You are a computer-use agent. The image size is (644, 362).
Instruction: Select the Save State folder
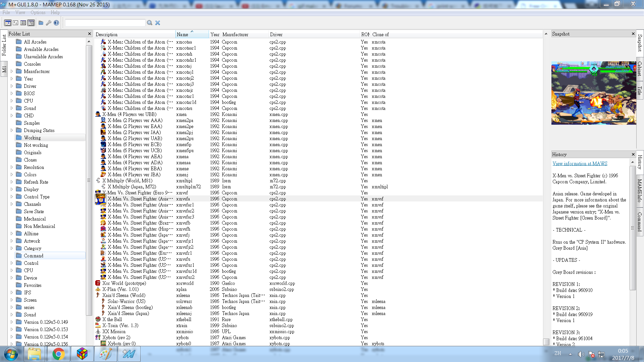coord(34,212)
